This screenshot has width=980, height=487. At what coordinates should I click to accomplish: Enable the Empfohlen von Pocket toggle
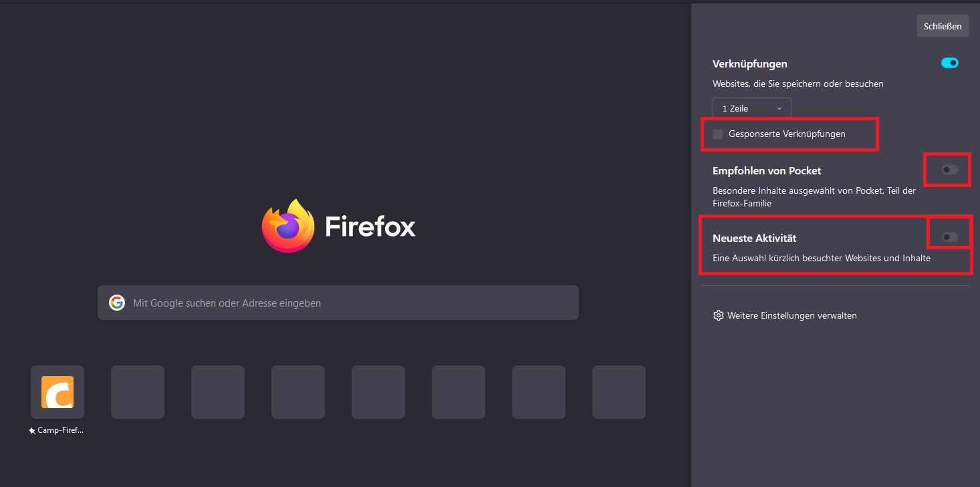click(x=950, y=170)
